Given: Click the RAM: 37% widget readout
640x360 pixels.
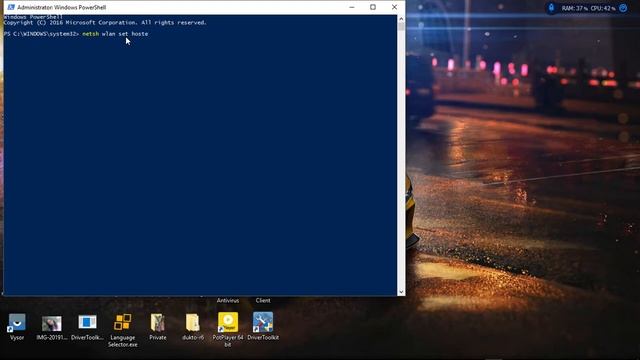Looking at the screenshot, I should [x=575, y=8].
